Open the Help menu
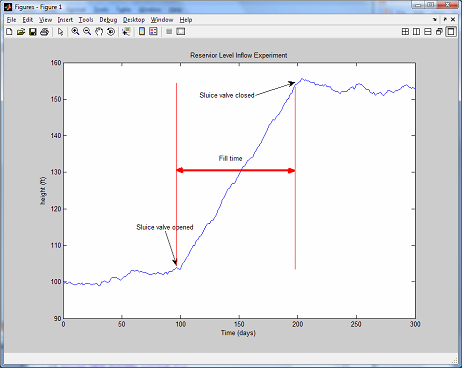 pyautogui.click(x=186, y=20)
